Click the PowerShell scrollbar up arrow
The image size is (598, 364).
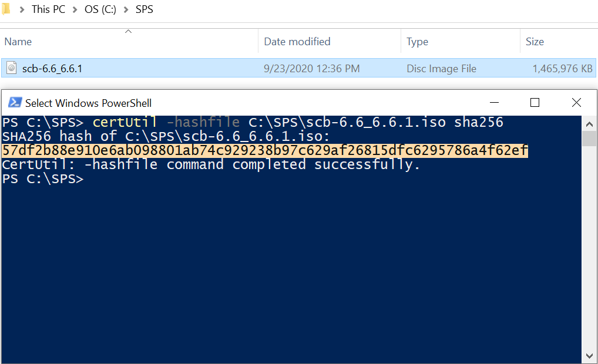pyautogui.click(x=589, y=122)
